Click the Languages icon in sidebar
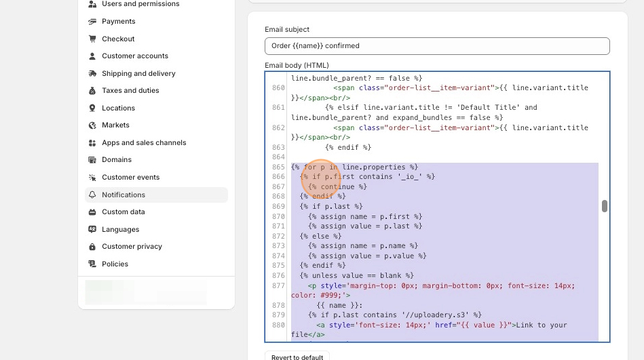Viewport: 644px width, 360px height. click(x=93, y=229)
